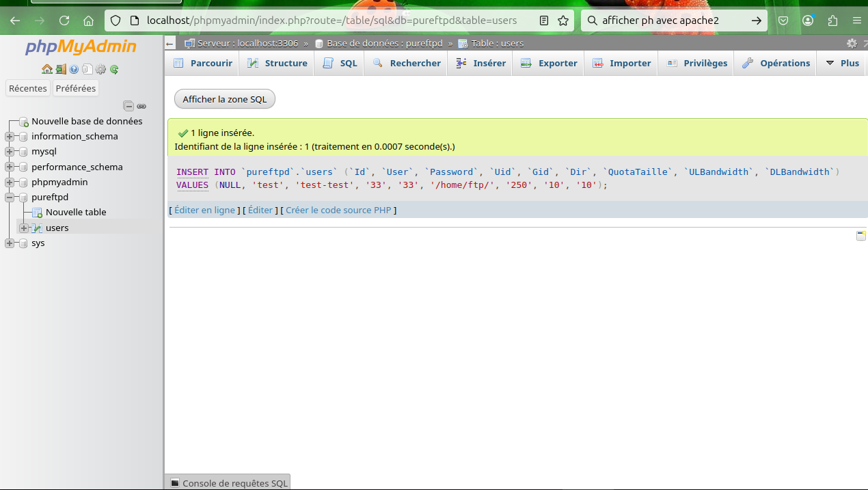Open the Pocket save icon
This screenshot has width=868, height=490.
(784, 21)
